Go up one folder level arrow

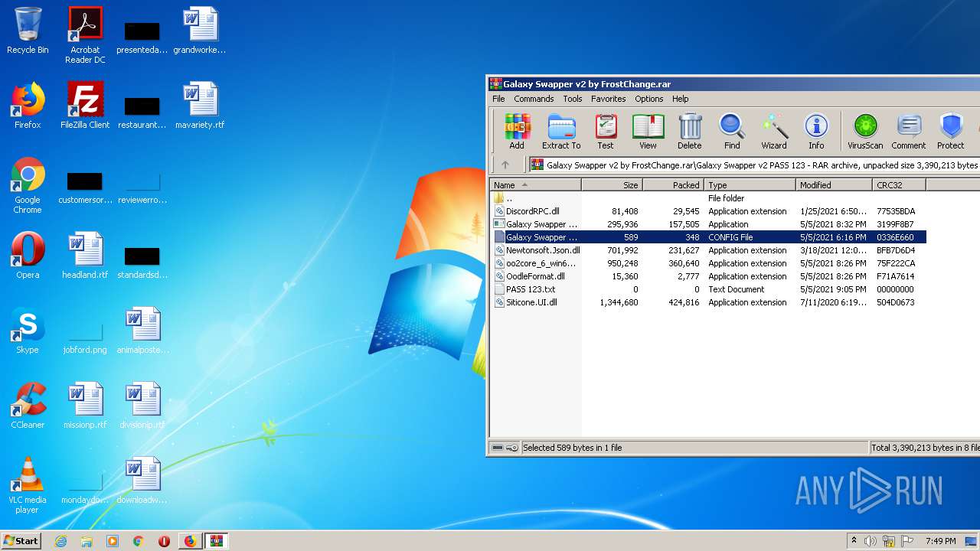point(505,165)
